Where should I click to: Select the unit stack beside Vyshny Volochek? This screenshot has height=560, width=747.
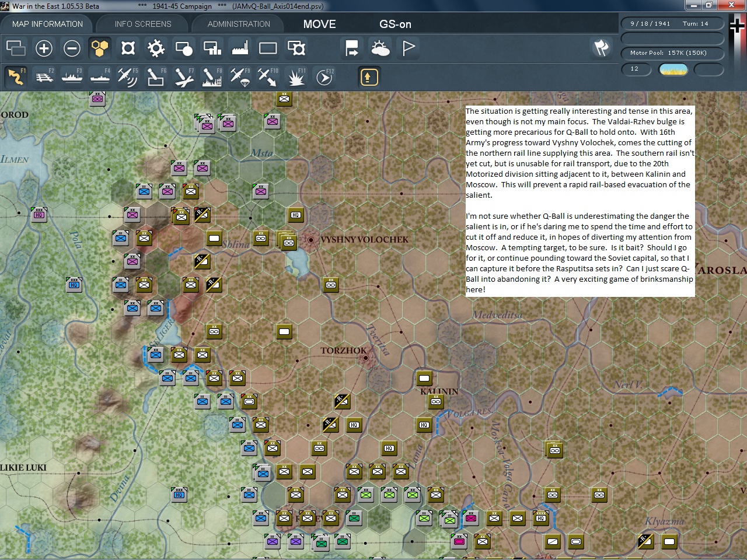[288, 240]
